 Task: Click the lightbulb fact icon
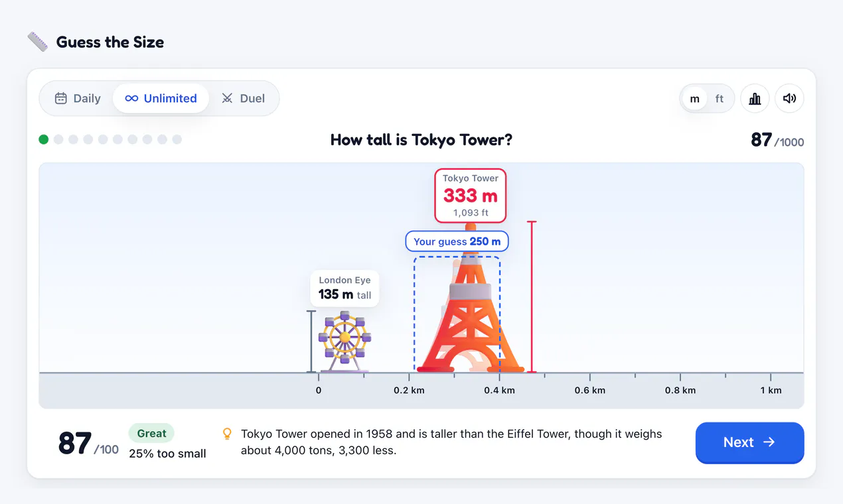coord(227,434)
